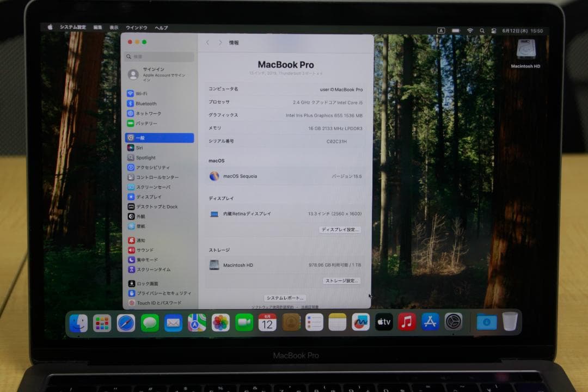Click the ディスプレイ設定 button
The height and width of the screenshot is (392, 588).
340,229
